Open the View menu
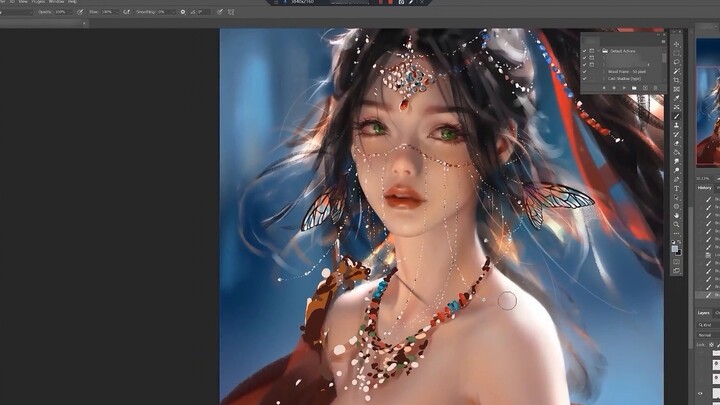Screen dimensions: 720x405 click(23, 2)
